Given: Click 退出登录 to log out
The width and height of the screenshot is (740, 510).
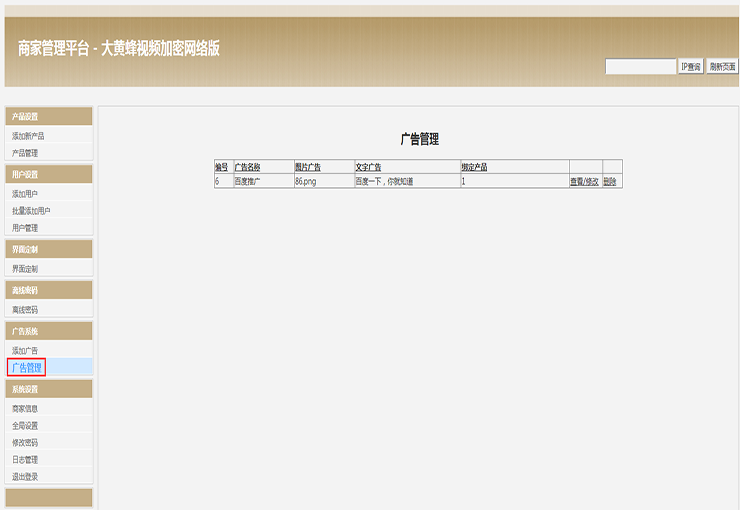Looking at the screenshot, I should (x=25, y=477).
